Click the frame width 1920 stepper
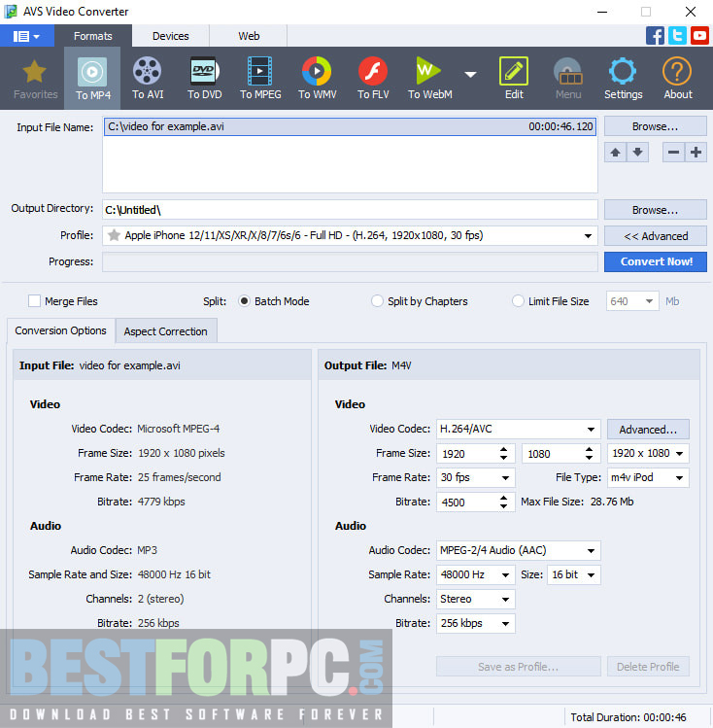The image size is (713, 728). click(x=503, y=454)
